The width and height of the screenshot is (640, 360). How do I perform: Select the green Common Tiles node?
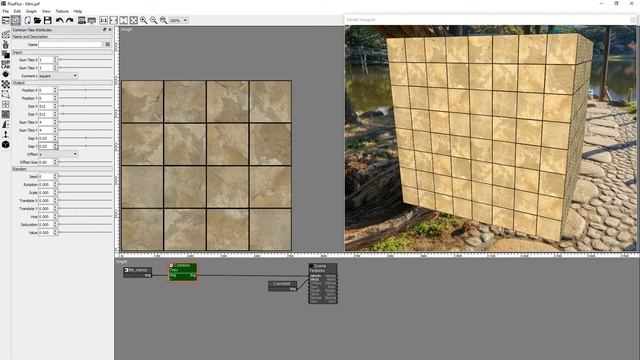[x=183, y=271]
